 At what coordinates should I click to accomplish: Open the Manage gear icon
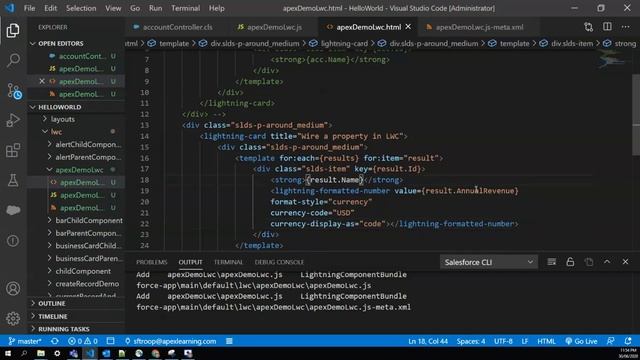[x=13, y=318]
